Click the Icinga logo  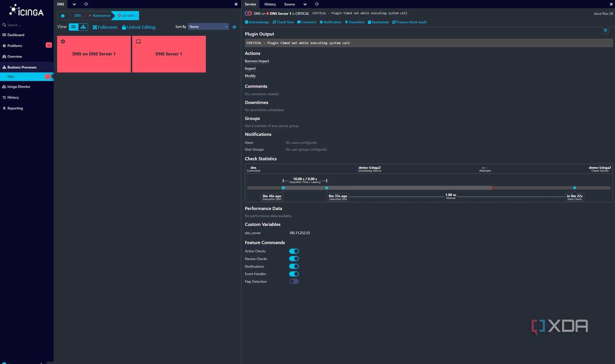(27, 10)
